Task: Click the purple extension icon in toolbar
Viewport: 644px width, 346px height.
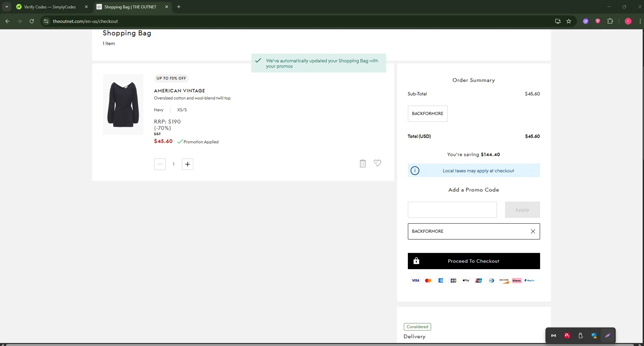Action: [x=586, y=21]
